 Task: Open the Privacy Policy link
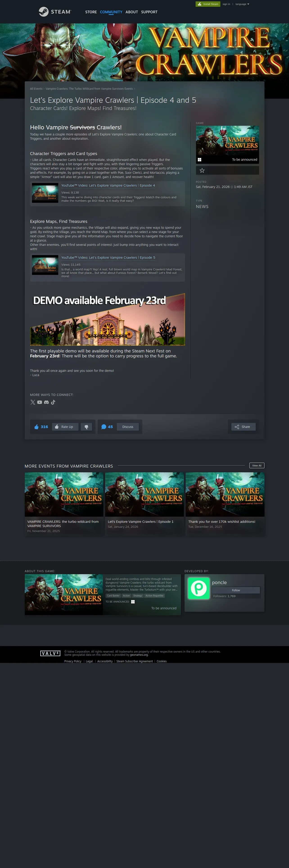point(73,661)
